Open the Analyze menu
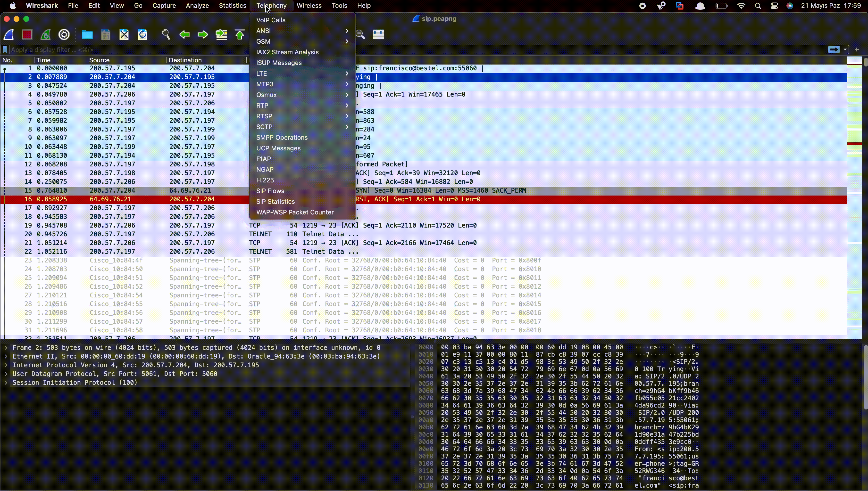Screen dimensions: 868x491 (197, 6)
